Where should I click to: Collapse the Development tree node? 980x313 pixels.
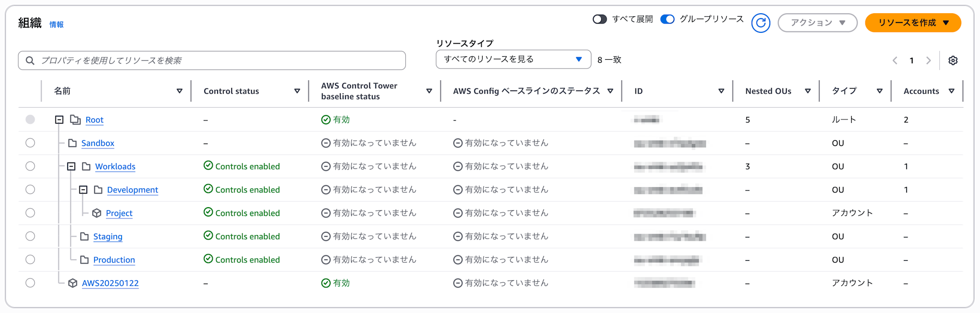tap(83, 190)
